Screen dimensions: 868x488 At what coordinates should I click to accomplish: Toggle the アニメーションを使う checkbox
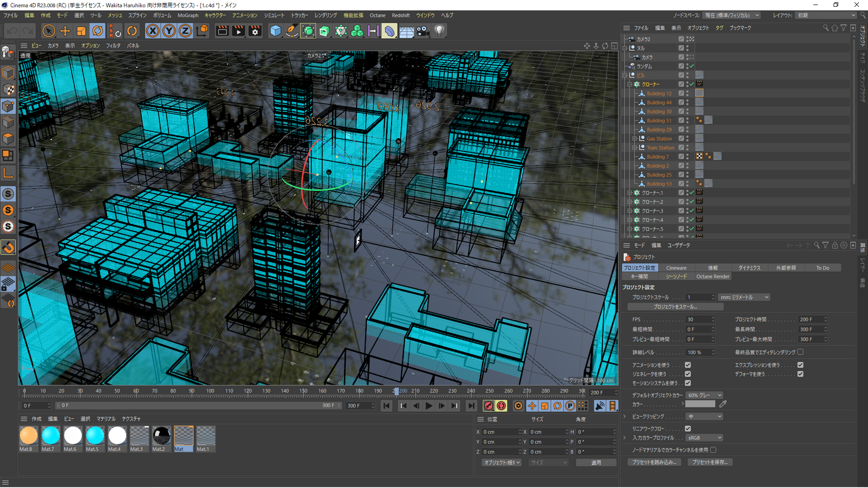[688, 365]
